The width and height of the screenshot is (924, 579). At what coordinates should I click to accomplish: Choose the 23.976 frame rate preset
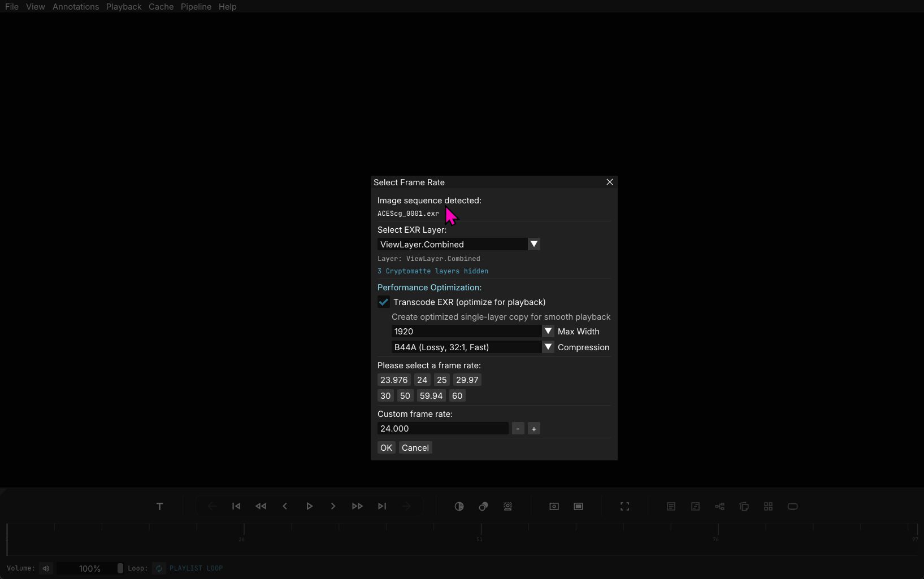(394, 380)
